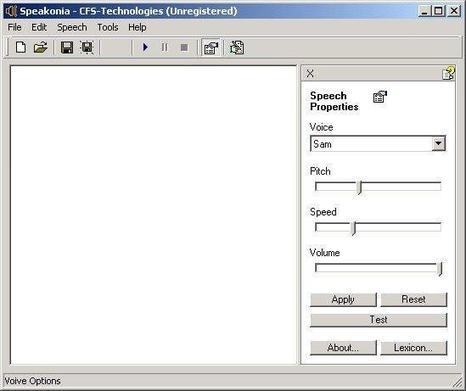This screenshot has width=466, height=391.
Task: Click the 'Voive Options' status bar text
Action: [x=32, y=381]
